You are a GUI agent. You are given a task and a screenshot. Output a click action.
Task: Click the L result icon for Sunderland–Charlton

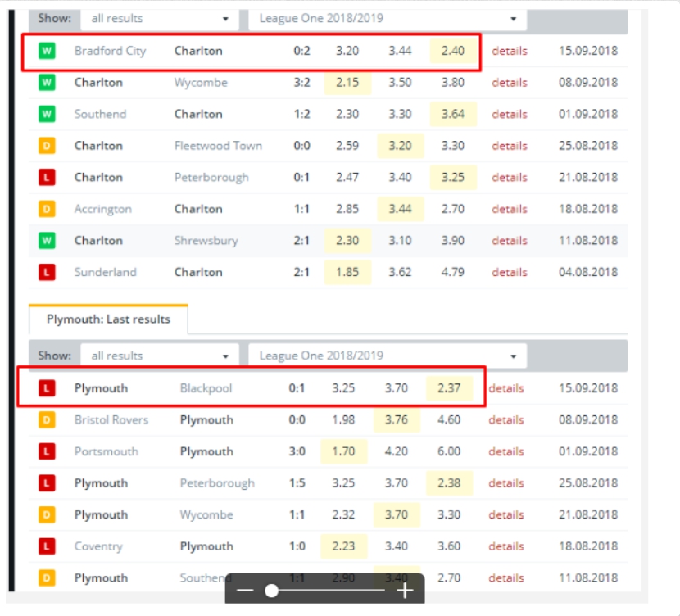click(x=47, y=272)
